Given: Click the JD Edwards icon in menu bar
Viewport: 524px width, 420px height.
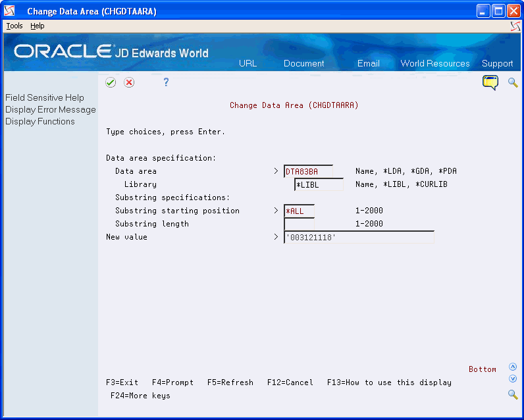Looking at the screenshot, I should 515,26.
